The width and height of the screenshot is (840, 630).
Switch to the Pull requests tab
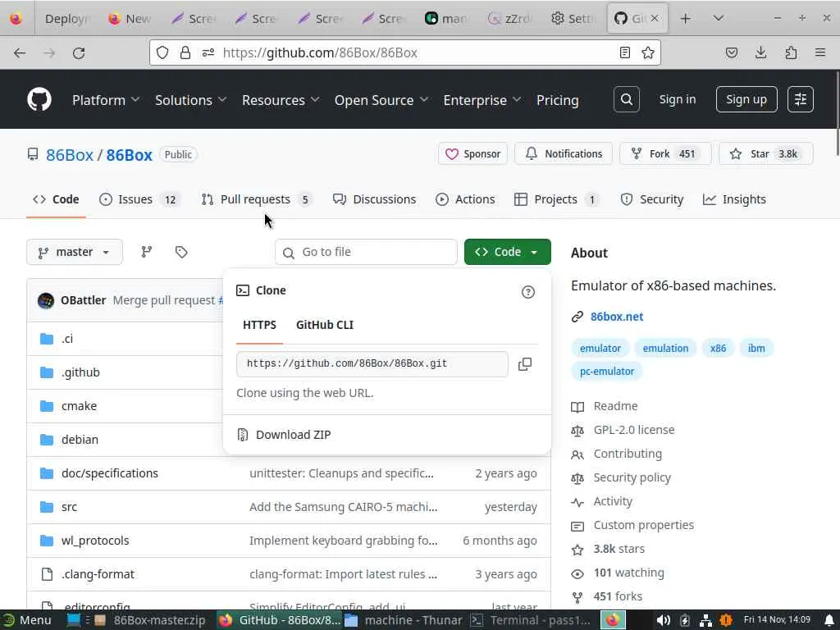click(257, 199)
